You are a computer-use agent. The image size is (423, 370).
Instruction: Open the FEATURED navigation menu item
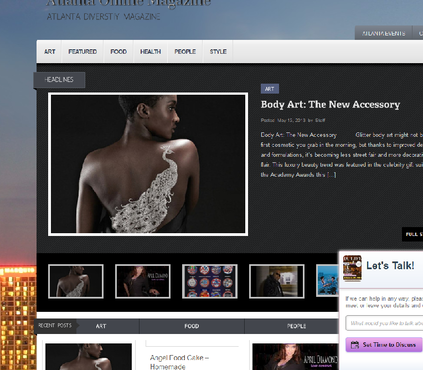point(82,52)
